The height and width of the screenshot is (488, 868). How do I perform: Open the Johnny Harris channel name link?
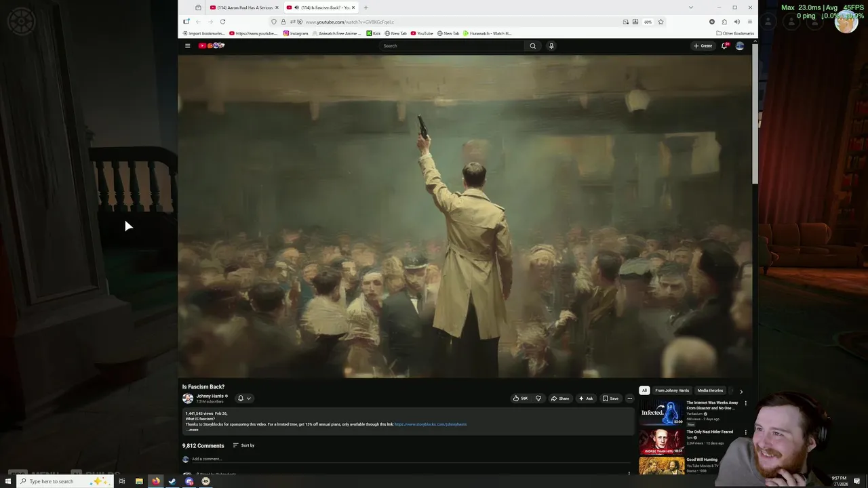click(x=210, y=396)
